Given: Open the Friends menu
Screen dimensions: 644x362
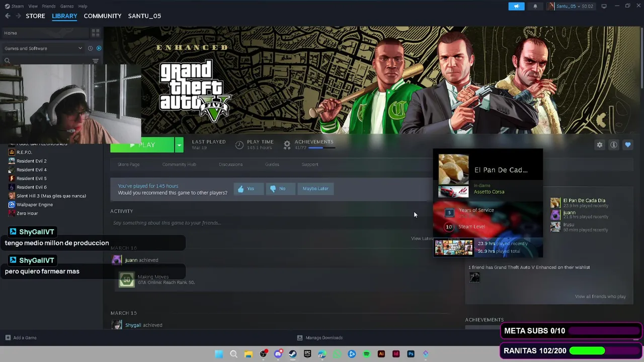Looking at the screenshot, I should tap(49, 6).
